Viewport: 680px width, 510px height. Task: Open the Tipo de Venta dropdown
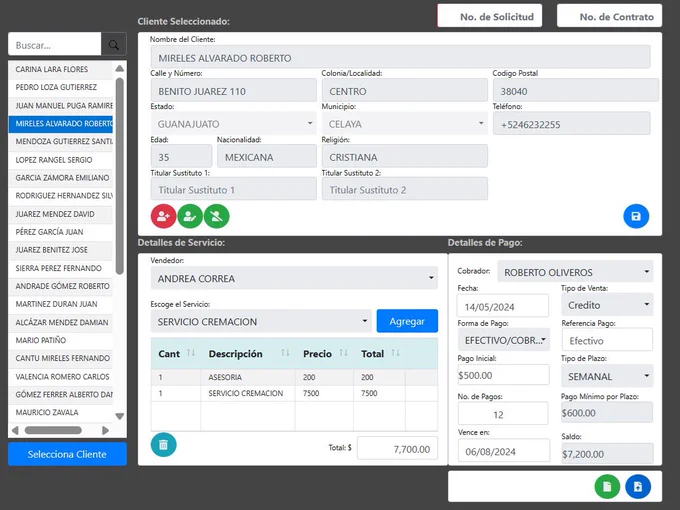coord(607,305)
